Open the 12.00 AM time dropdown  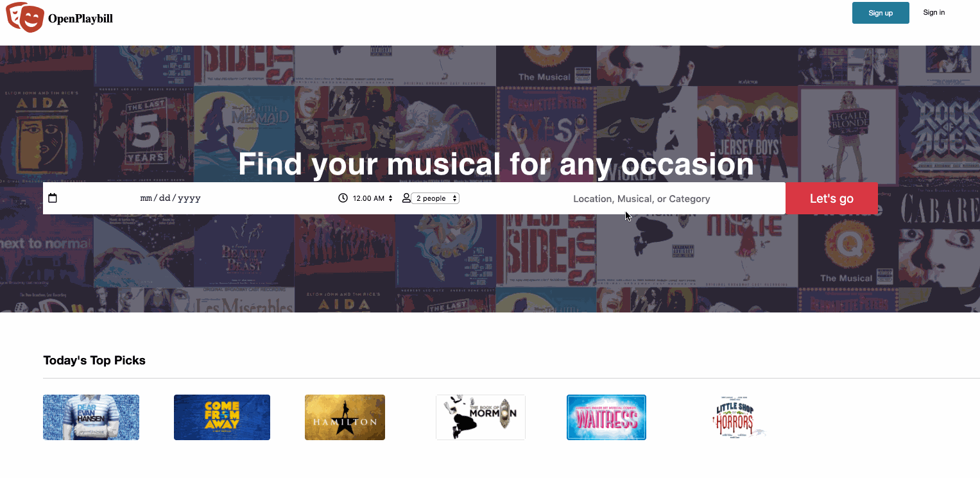tap(373, 198)
